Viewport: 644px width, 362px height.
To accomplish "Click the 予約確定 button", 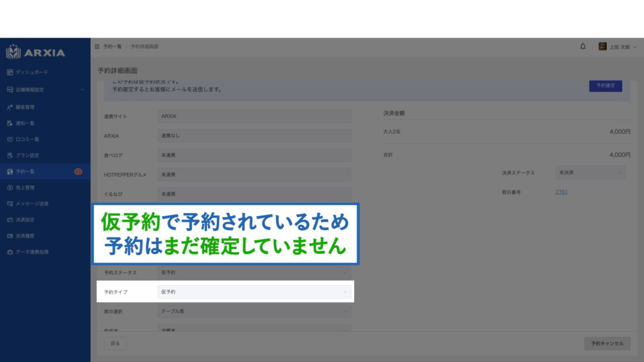I will [x=605, y=85].
